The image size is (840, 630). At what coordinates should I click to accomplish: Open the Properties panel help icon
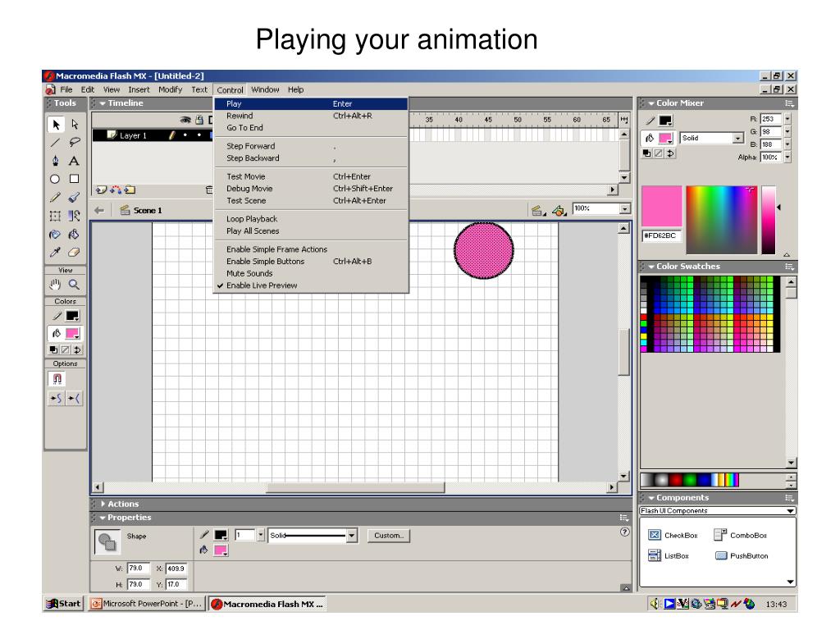pyautogui.click(x=624, y=532)
